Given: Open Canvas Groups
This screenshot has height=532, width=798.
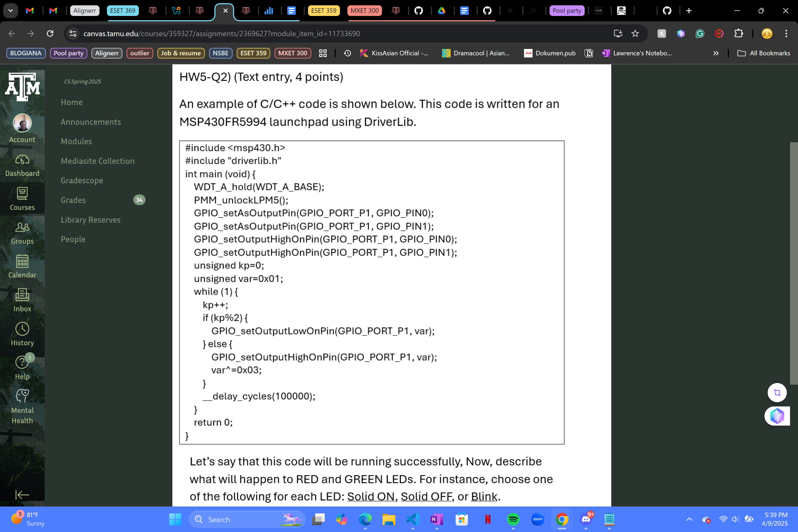Looking at the screenshot, I should [22, 233].
